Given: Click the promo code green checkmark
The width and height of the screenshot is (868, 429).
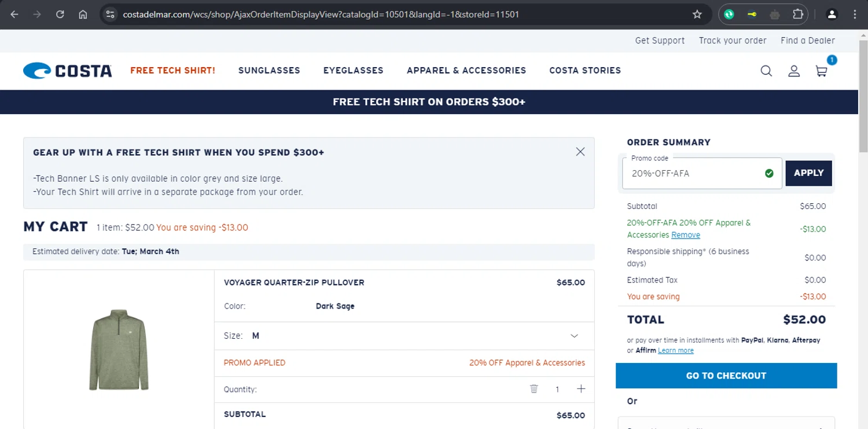Looking at the screenshot, I should [x=769, y=173].
